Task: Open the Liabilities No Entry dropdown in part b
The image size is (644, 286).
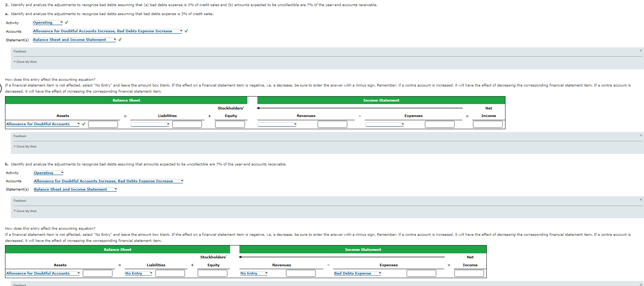Action: tap(139, 273)
